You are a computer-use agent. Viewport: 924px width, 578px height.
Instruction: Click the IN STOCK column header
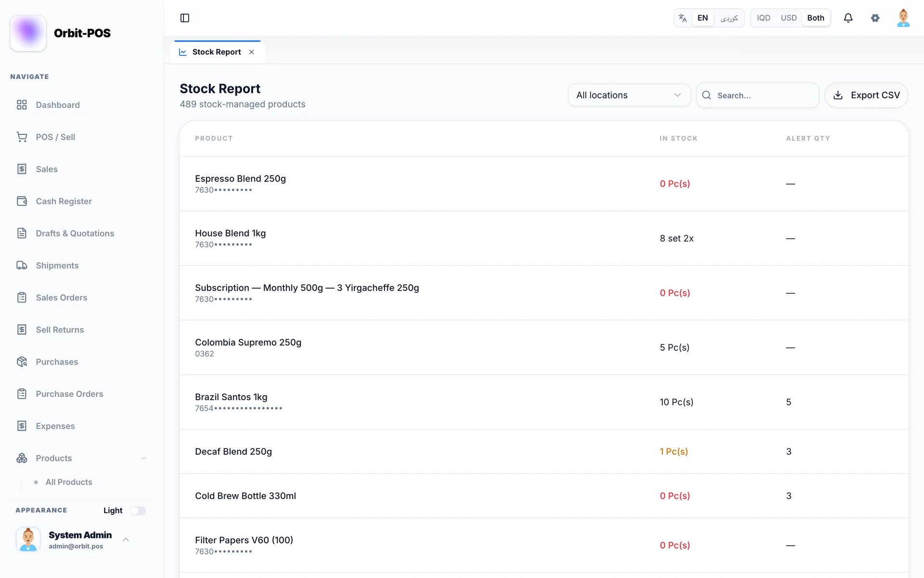pyautogui.click(x=679, y=138)
